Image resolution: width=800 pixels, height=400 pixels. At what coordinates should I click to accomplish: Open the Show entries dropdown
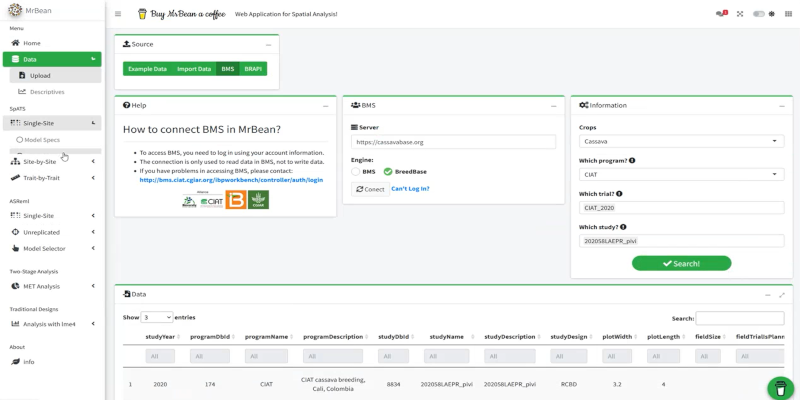(x=157, y=317)
